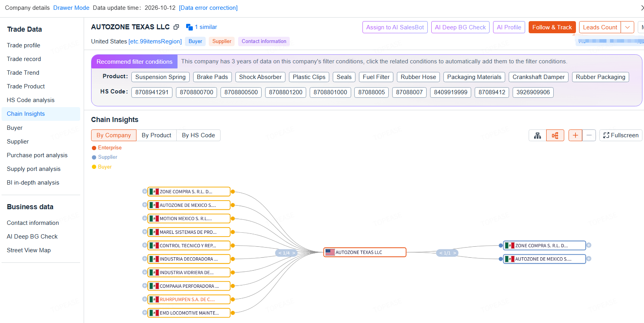644x323 pixels.
Task: Switch to Drawer Mode link
Action: coord(71,8)
